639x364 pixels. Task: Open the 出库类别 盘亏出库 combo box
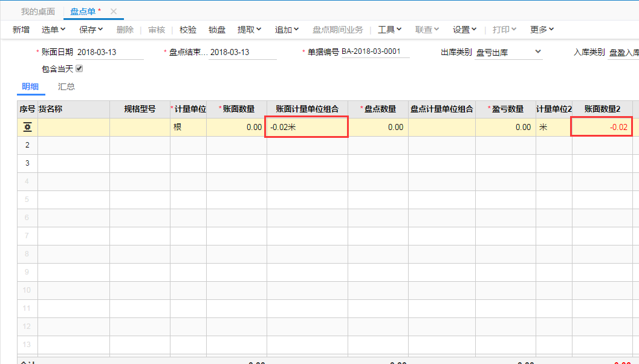coord(508,53)
